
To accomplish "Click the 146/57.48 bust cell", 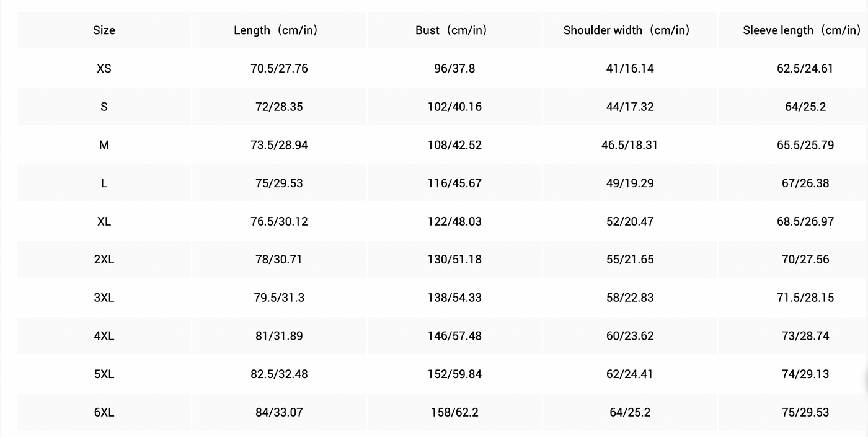I will point(454,336).
